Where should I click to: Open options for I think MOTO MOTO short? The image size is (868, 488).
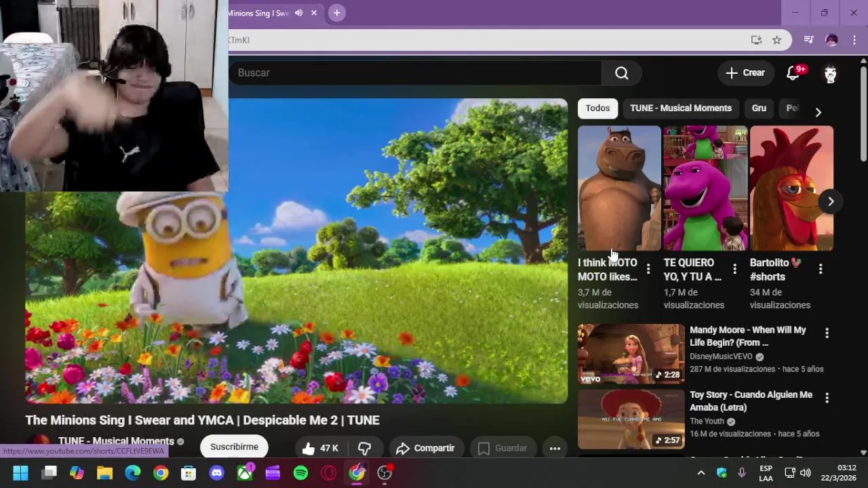[x=648, y=269]
